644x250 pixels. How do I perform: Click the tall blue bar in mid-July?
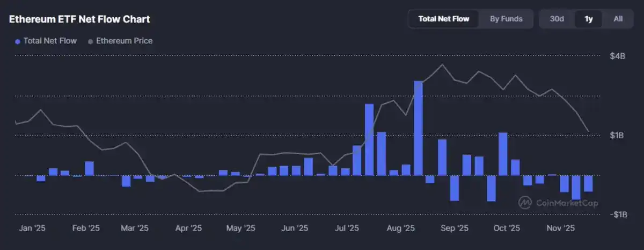pyautogui.click(x=369, y=139)
